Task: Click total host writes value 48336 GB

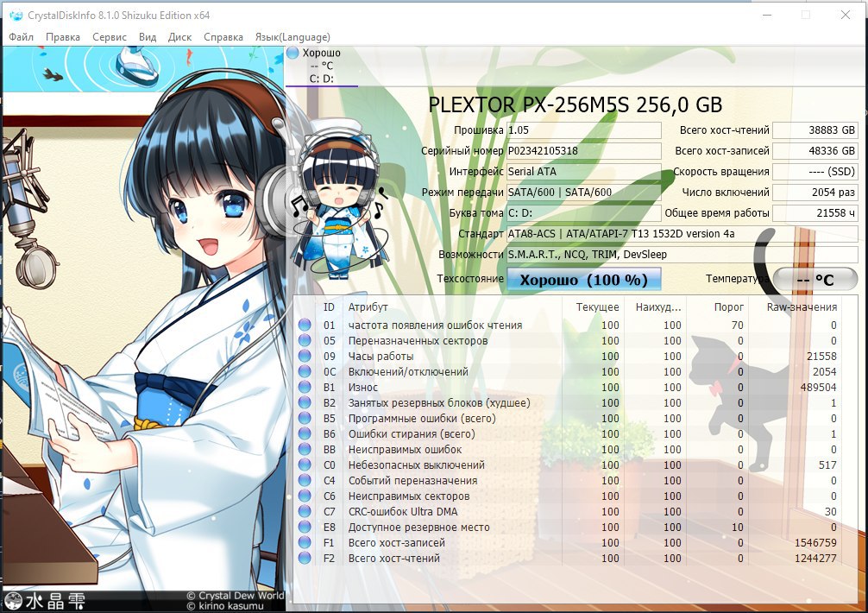Action: coord(815,150)
